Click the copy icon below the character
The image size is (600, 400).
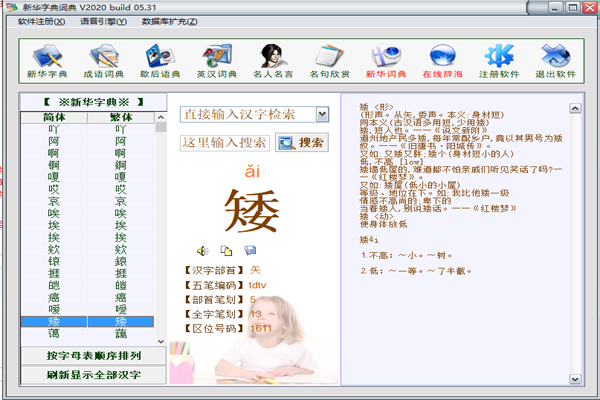click(227, 250)
